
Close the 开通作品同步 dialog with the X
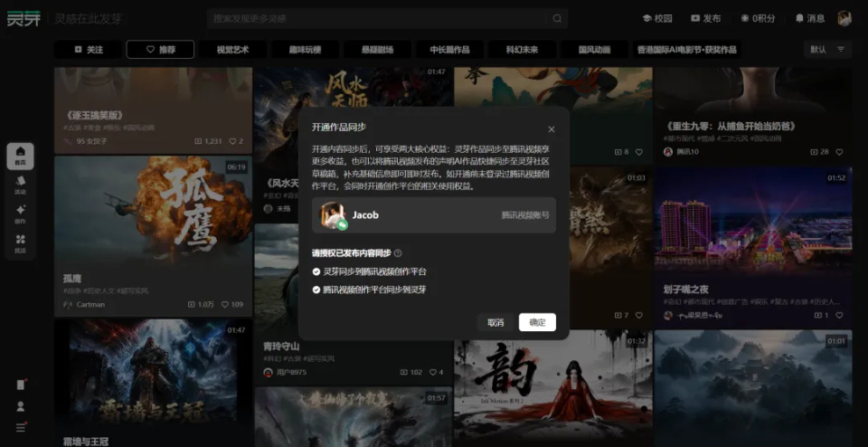pyautogui.click(x=551, y=129)
